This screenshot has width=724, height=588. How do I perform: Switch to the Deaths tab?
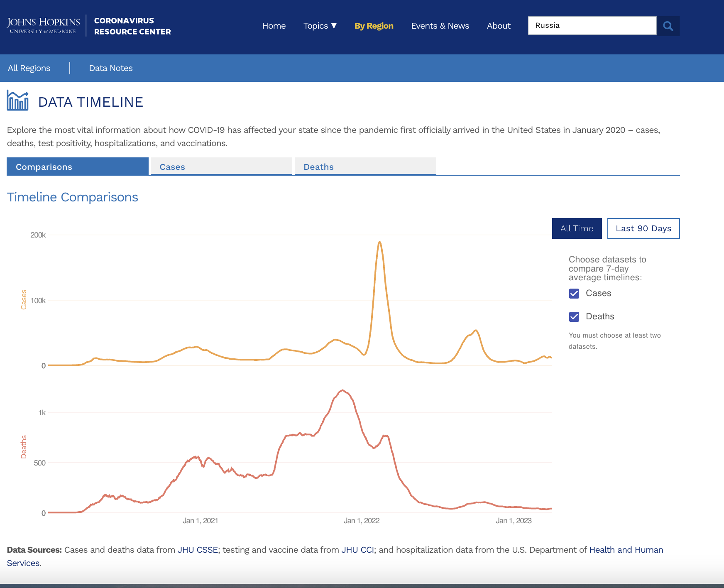point(365,167)
